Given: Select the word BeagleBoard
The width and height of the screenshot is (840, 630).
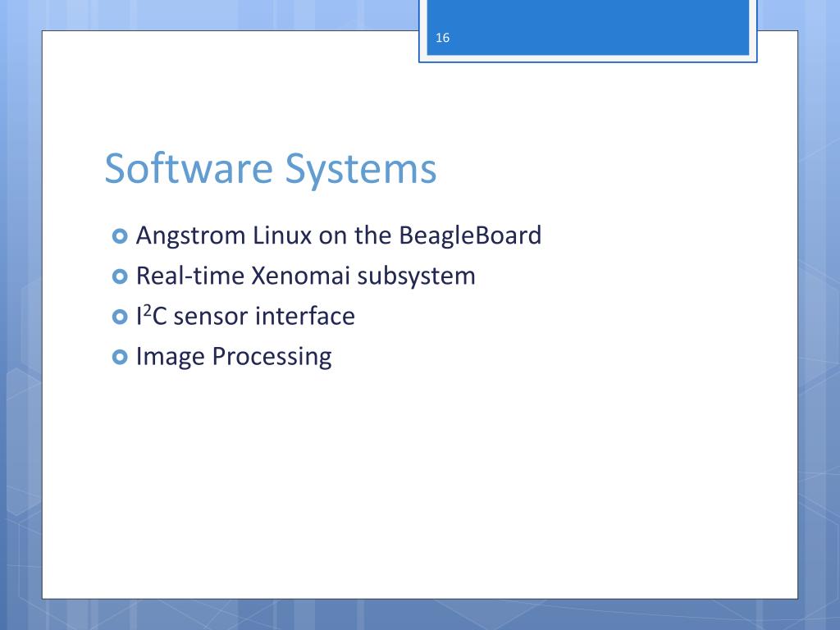Looking at the screenshot, I should point(470,235).
